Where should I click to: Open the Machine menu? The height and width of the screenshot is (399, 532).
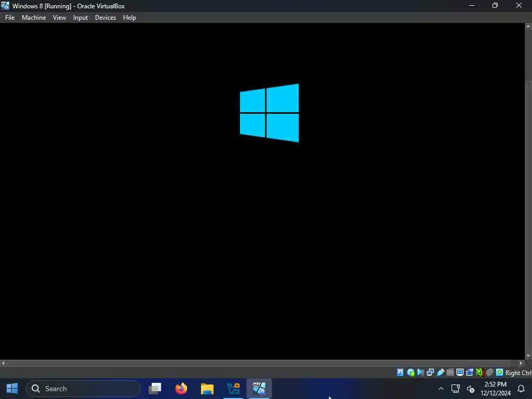click(x=34, y=18)
